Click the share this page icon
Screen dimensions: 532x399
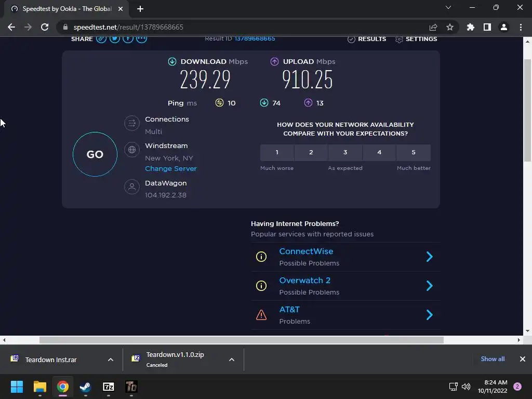(x=433, y=27)
